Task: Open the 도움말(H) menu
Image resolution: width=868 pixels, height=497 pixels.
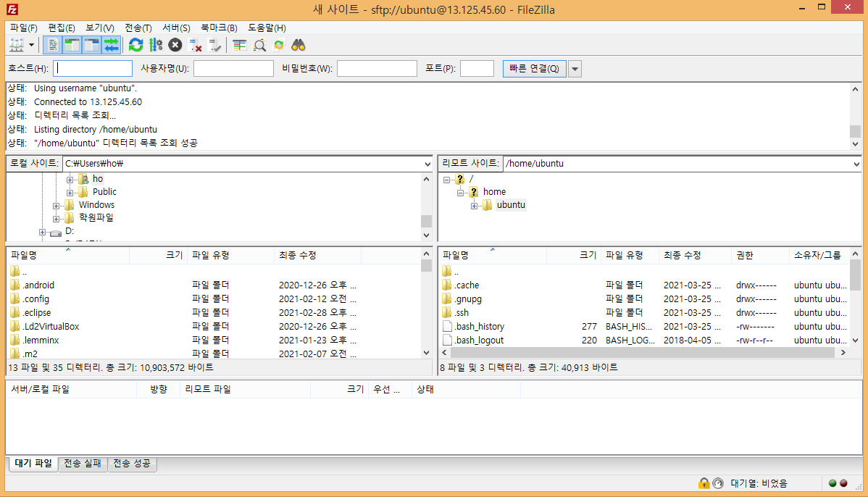Action: coord(267,28)
